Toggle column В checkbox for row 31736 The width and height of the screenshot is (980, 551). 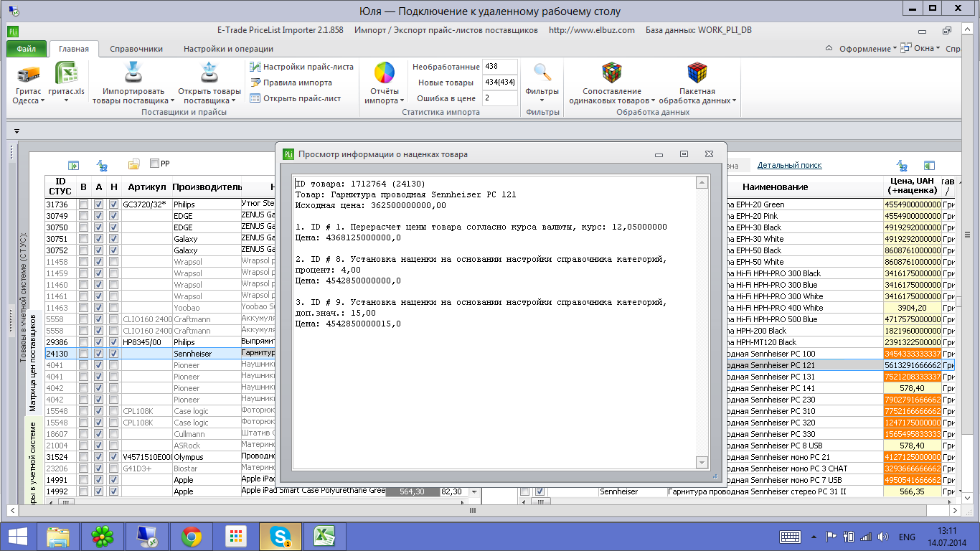(x=84, y=204)
